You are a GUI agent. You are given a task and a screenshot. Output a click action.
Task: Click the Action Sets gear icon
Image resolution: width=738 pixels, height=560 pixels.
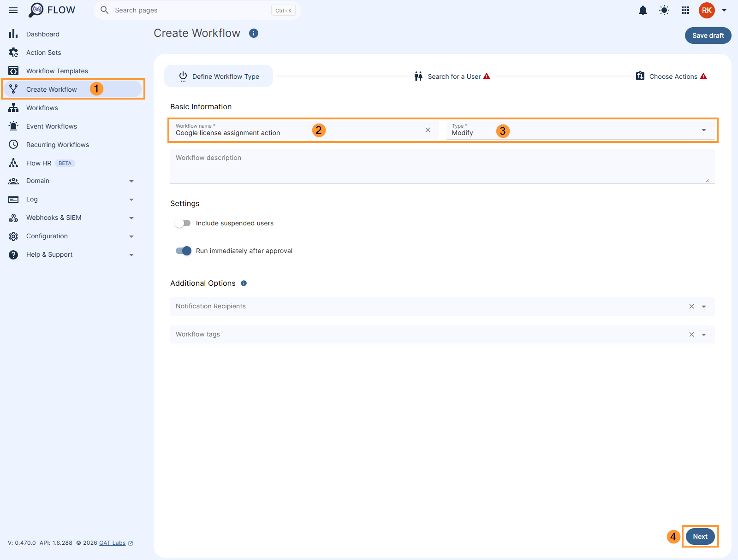click(x=13, y=53)
